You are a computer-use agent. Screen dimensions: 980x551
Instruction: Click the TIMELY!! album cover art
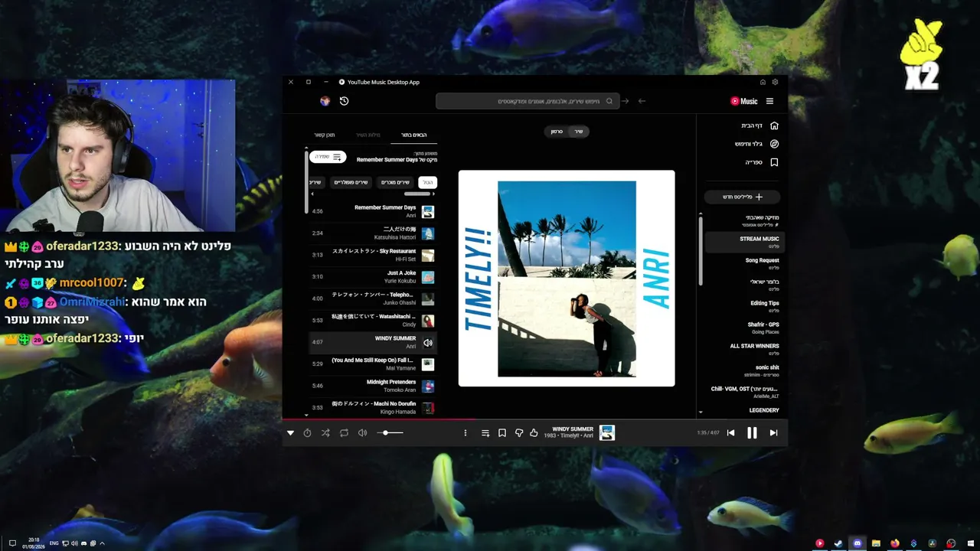567,279
